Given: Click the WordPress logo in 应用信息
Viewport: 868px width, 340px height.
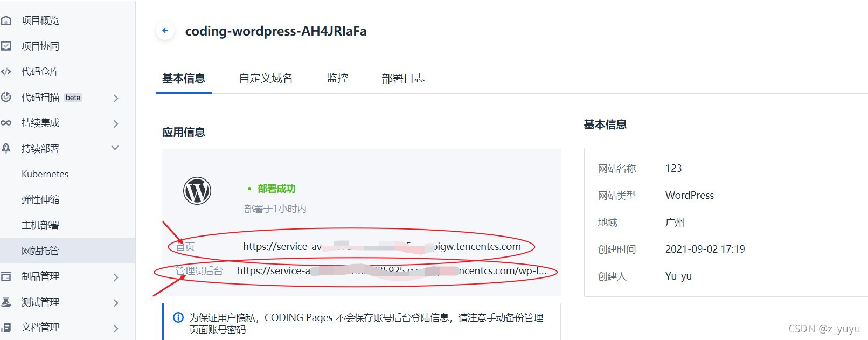Looking at the screenshot, I should [x=197, y=191].
